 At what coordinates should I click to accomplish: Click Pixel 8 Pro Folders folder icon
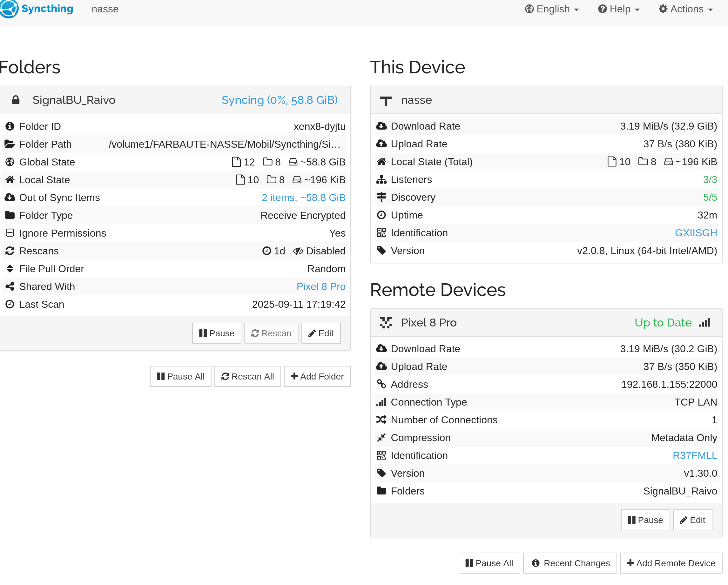381,490
